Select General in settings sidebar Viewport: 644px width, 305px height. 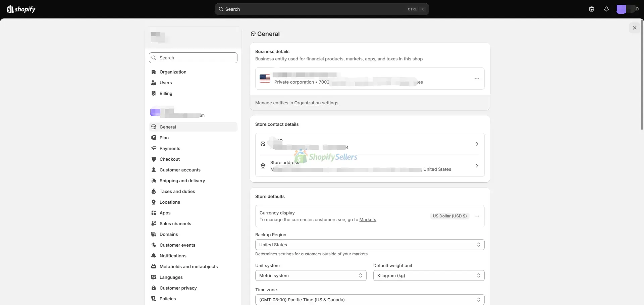pos(193,127)
